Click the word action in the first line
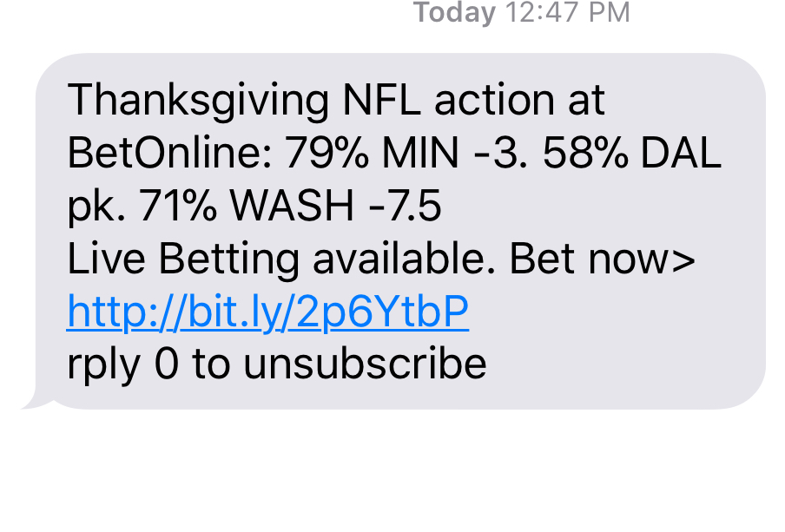785x532 pixels. point(494,100)
